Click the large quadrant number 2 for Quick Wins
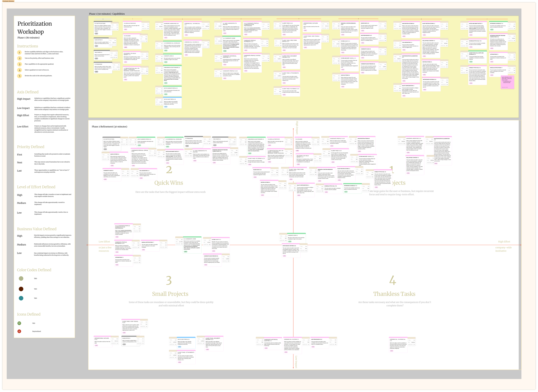Screen dimensions: 538x392 169,170
